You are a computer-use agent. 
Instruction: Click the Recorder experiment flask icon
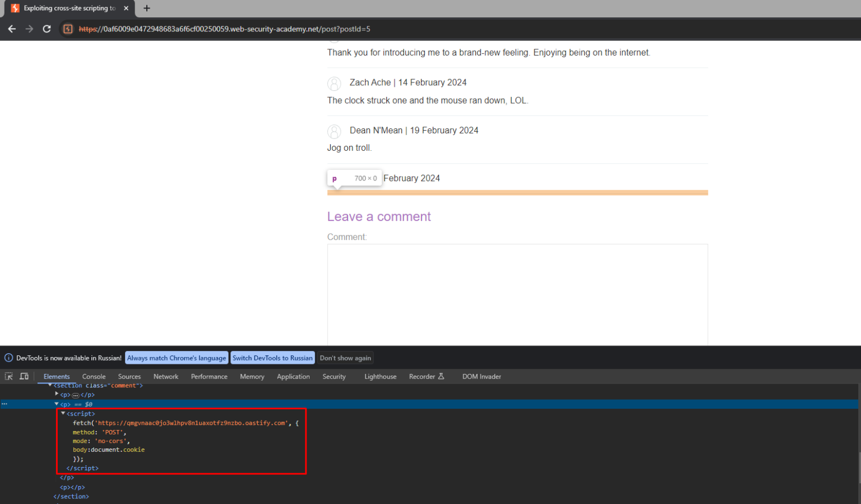point(442,376)
